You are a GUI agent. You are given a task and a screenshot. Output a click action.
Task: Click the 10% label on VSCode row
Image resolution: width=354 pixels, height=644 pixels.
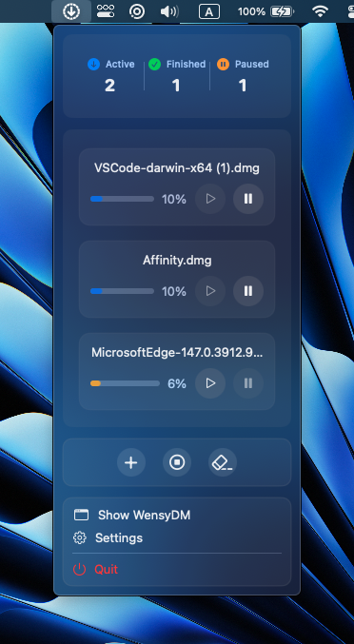(x=174, y=199)
